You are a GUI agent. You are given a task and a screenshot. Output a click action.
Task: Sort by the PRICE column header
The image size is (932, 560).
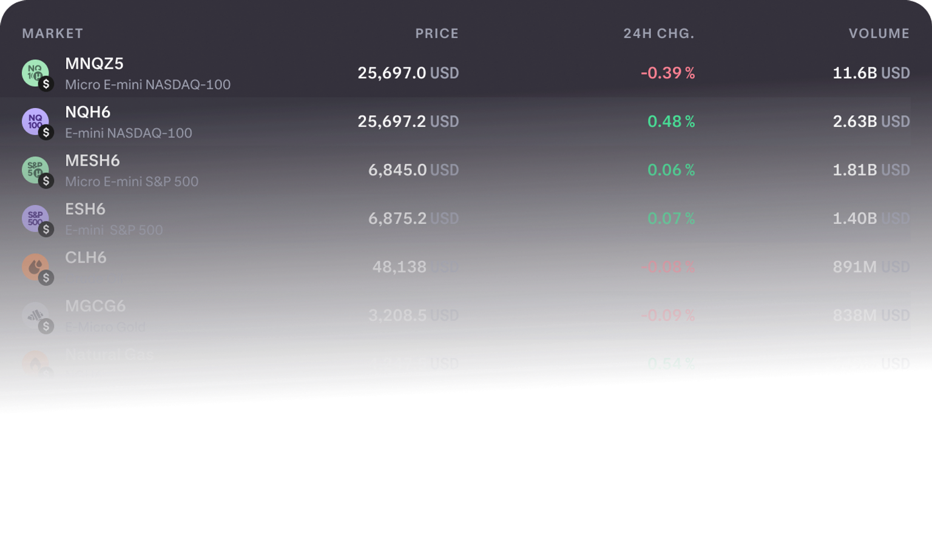437,33
